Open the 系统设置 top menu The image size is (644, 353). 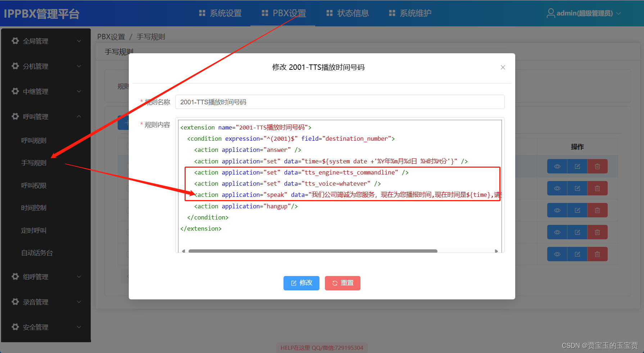(x=220, y=13)
